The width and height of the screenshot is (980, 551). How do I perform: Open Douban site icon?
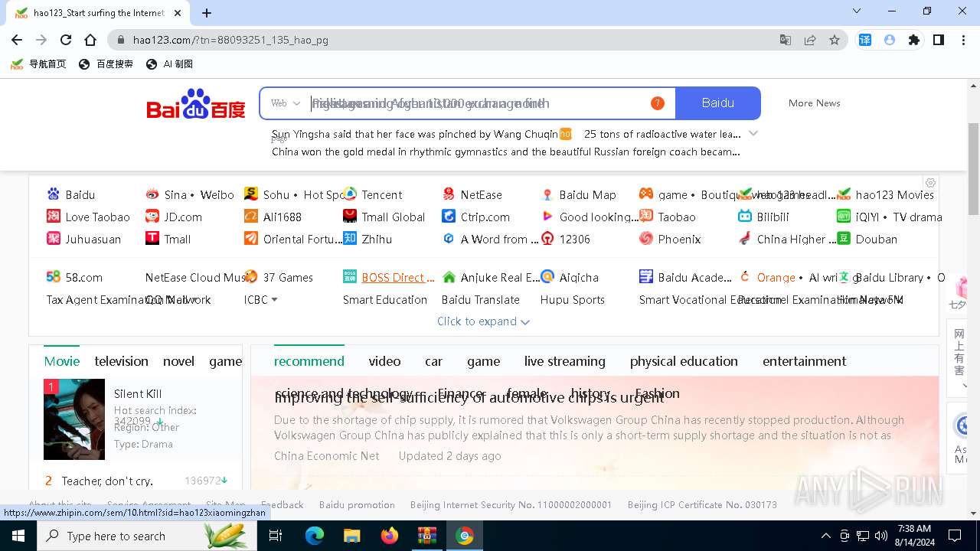pos(844,239)
